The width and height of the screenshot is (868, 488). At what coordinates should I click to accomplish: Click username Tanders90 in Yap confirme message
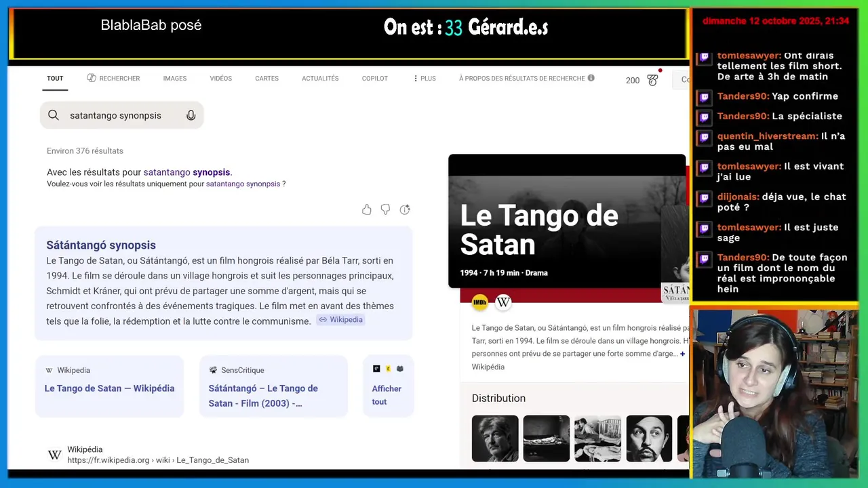coord(743,96)
